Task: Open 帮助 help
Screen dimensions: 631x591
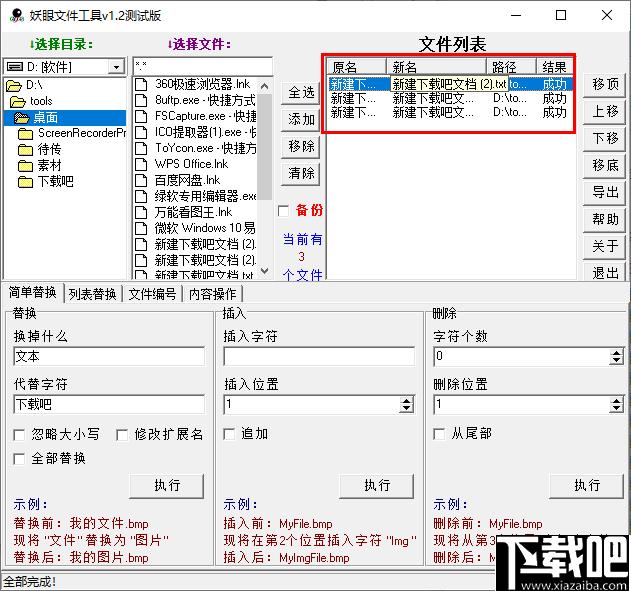Action: click(x=605, y=220)
